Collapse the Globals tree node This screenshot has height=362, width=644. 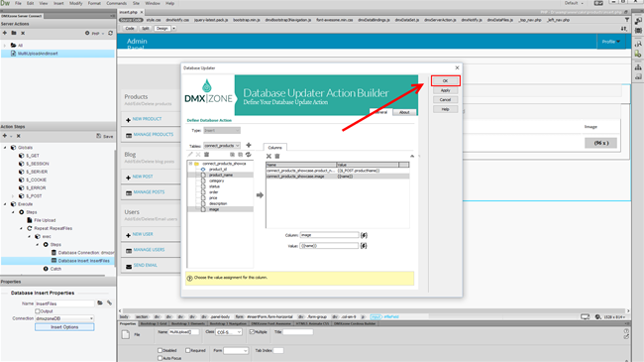pyautogui.click(x=5, y=147)
